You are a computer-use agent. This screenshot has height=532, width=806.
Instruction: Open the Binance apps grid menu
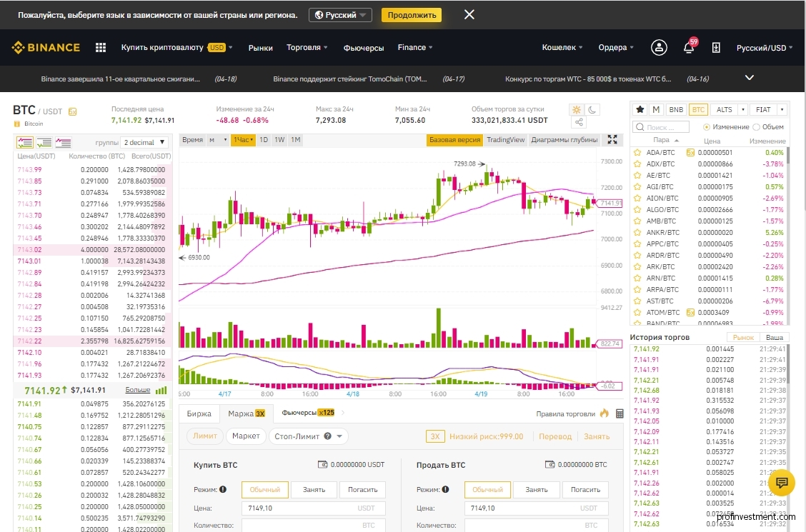click(101, 47)
